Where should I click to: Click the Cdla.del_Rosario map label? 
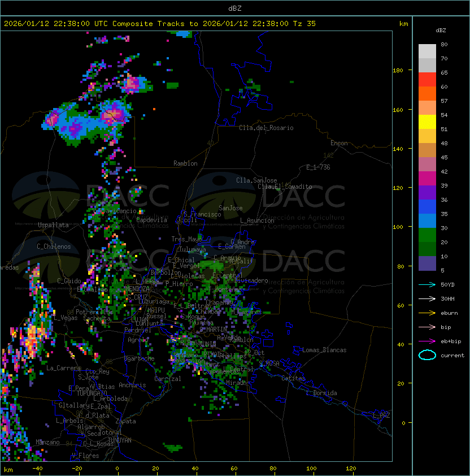(x=266, y=128)
